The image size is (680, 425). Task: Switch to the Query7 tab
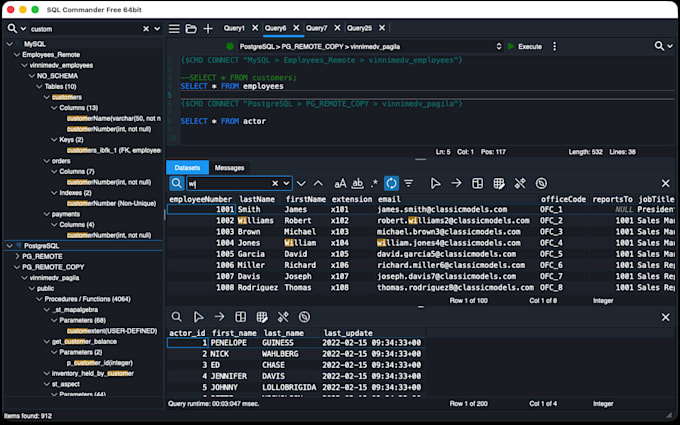click(317, 28)
